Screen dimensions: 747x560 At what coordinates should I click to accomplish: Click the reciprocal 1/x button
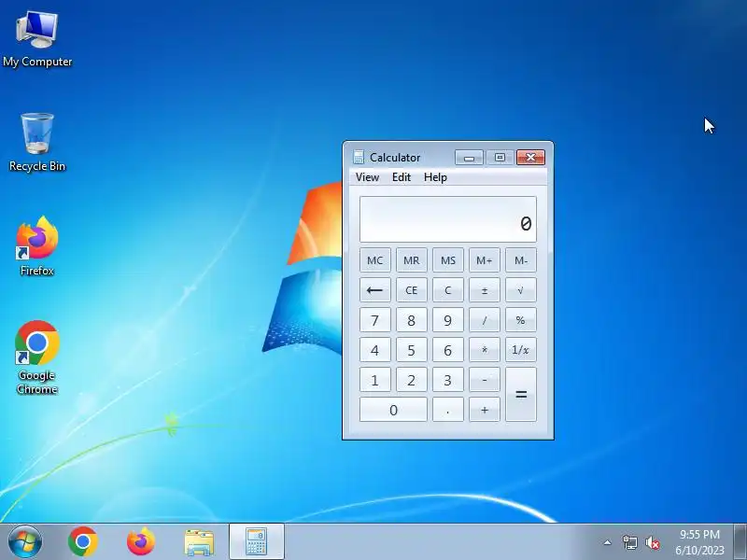521,350
